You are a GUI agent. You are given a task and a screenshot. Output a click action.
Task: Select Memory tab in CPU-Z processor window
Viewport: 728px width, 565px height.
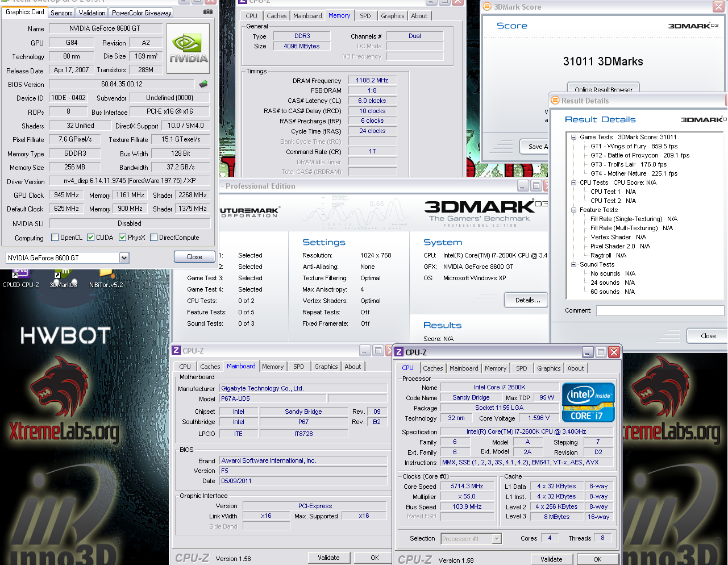(x=496, y=368)
